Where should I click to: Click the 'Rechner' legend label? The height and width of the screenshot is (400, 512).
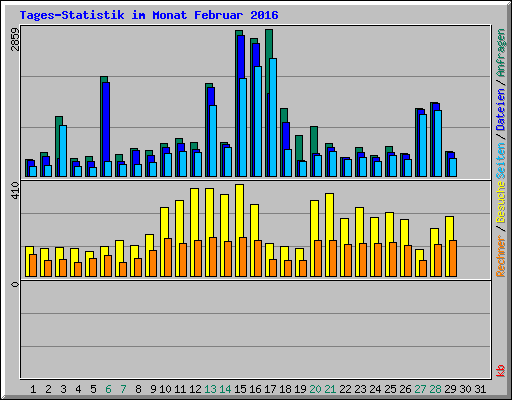click(x=501, y=256)
